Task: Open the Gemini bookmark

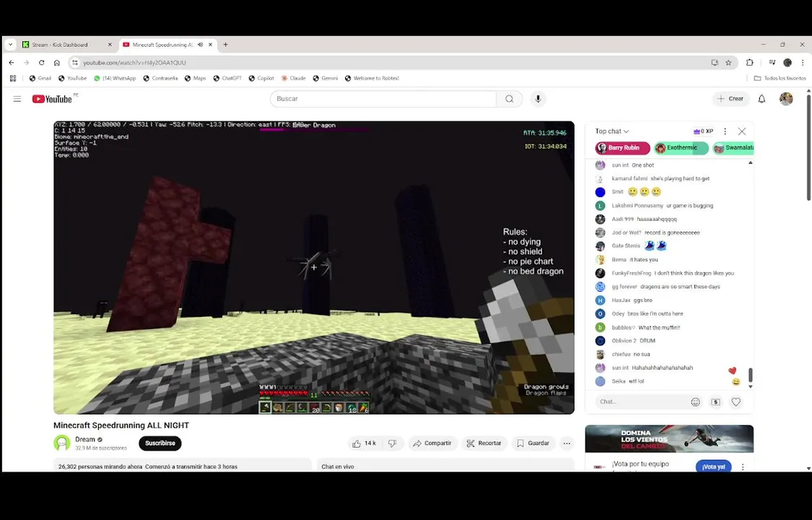Action: point(326,78)
